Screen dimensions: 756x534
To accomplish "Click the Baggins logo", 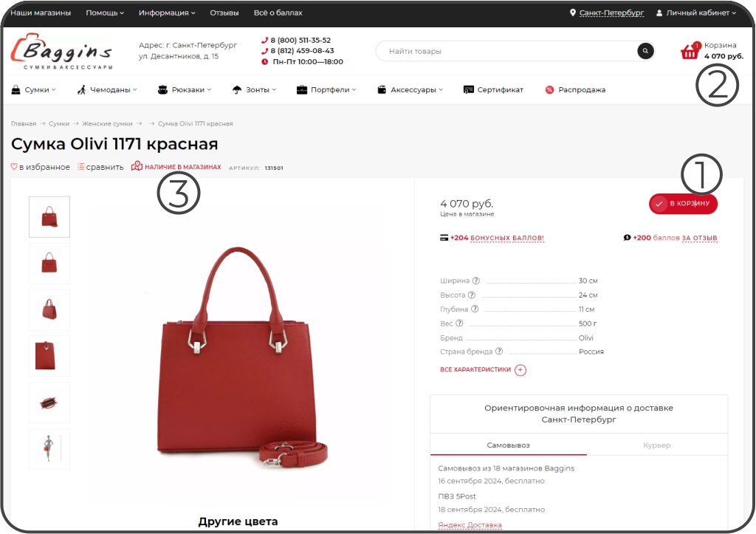I will click(x=62, y=51).
